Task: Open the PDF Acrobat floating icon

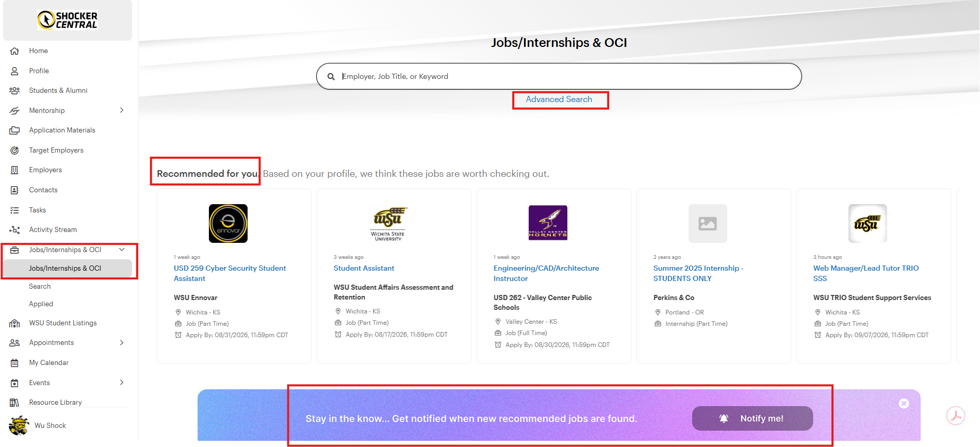Action: pyautogui.click(x=956, y=416)
